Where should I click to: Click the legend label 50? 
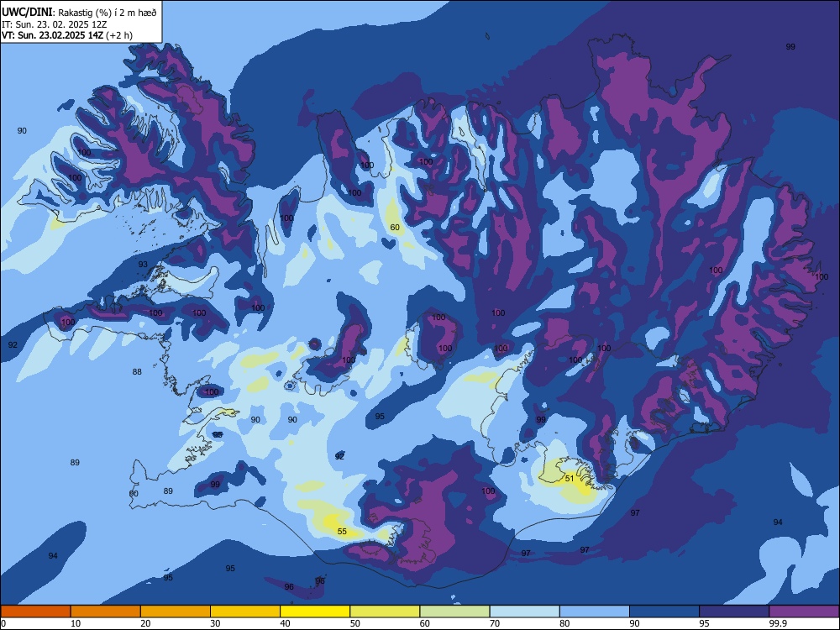[354, 623]
